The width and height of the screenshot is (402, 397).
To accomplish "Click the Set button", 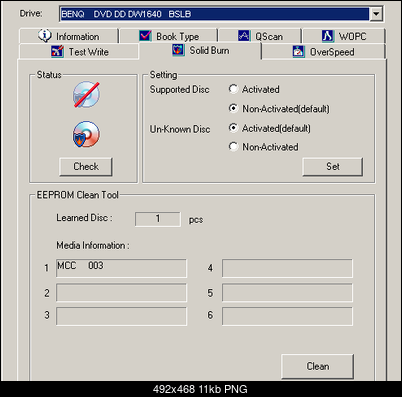I will point(332,166).
